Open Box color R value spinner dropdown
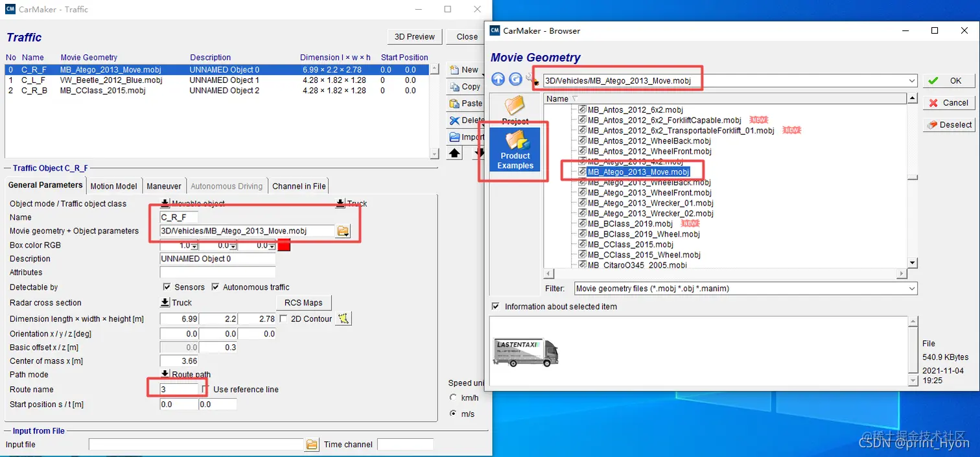The image size is (980, 457). 194,246
